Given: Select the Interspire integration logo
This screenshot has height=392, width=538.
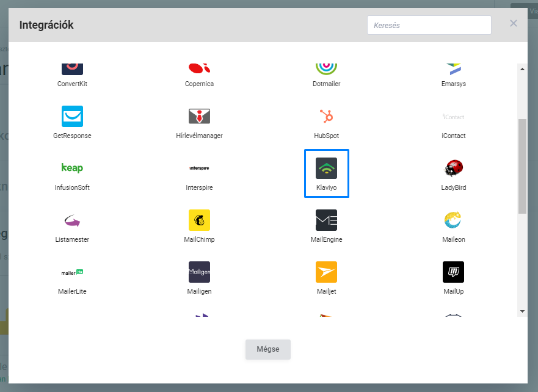Looking at the screenshot, I should click(199, 168).
